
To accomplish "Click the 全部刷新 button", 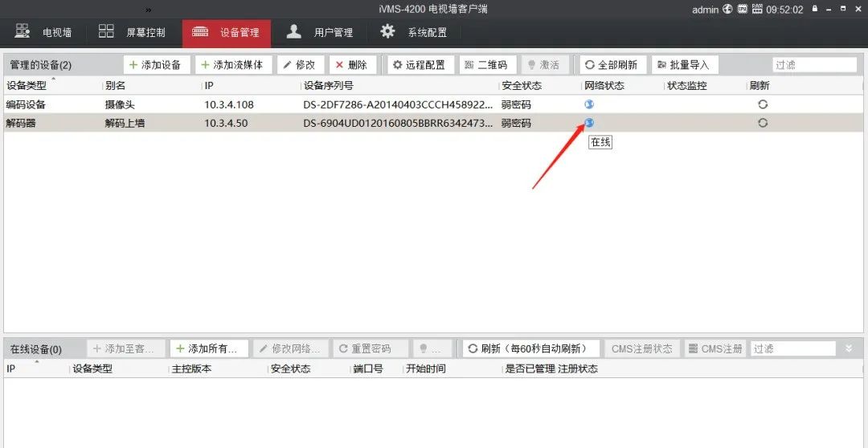I will 612,65.
